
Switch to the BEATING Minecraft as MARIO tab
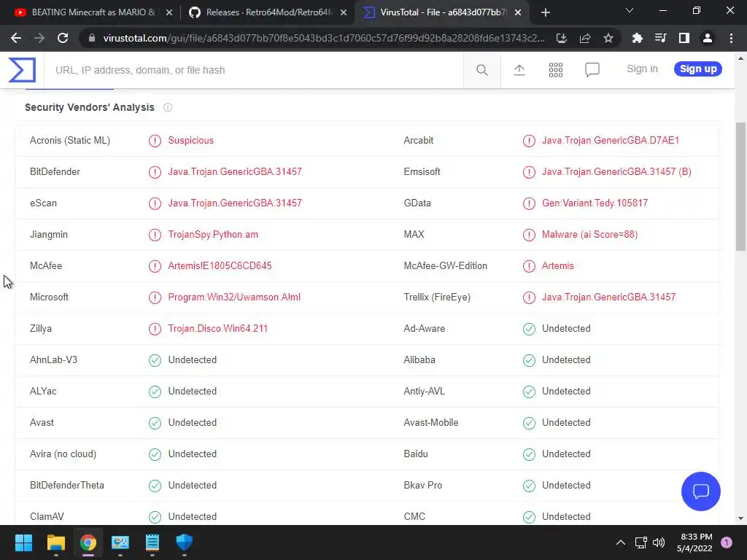[x=93, y=12]
